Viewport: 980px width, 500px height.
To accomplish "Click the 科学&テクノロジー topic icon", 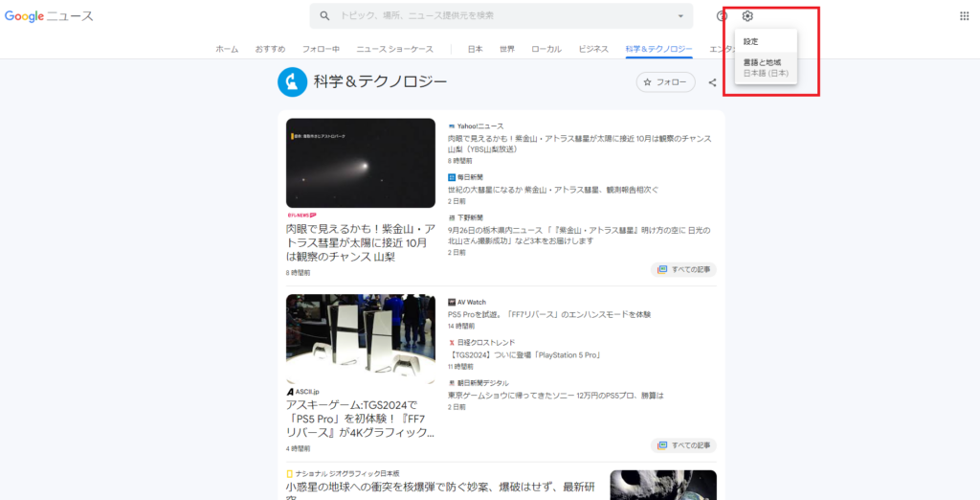I will tap(293, 82).
